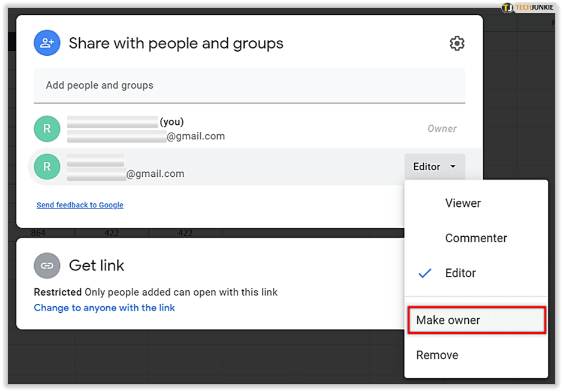Click the blue add-person share icon
Image resolution: width=563 pixels, height=392 pixels.
click(47, 43)
